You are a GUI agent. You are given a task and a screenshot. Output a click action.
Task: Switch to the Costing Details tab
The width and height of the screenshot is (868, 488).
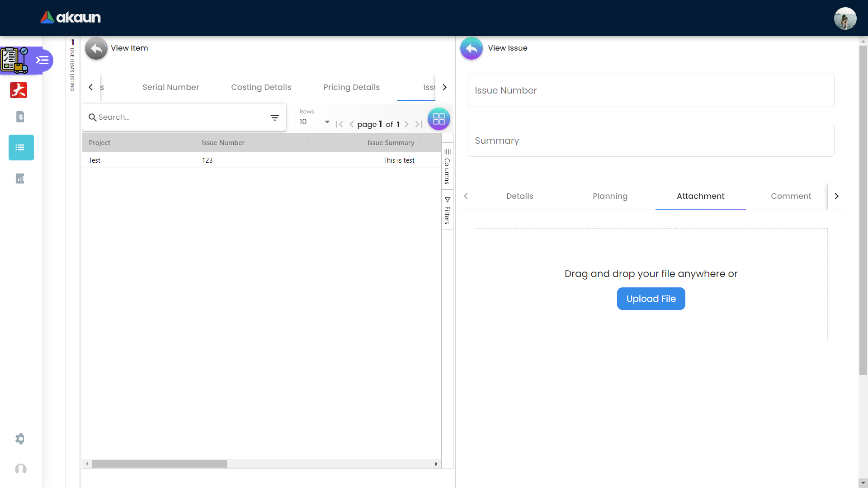pos(261,87)
